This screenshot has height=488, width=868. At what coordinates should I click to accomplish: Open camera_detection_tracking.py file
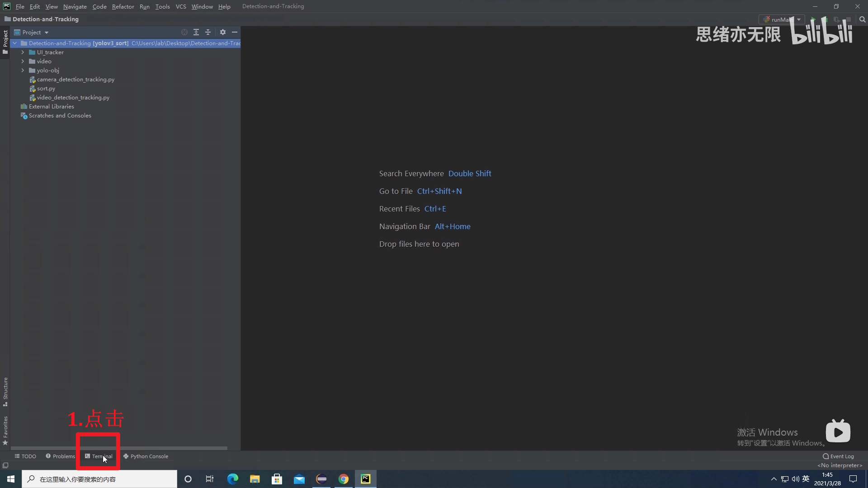(75, 79)
